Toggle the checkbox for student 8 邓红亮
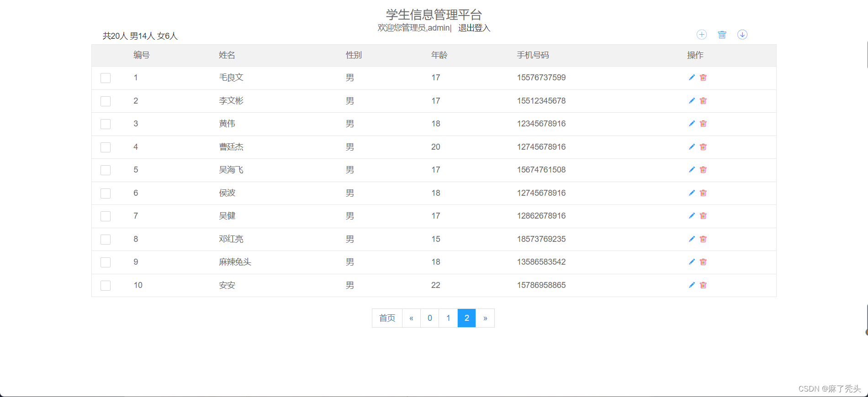Screen dimensions: 868x397 pyautogui.click(x=106, y=240)
